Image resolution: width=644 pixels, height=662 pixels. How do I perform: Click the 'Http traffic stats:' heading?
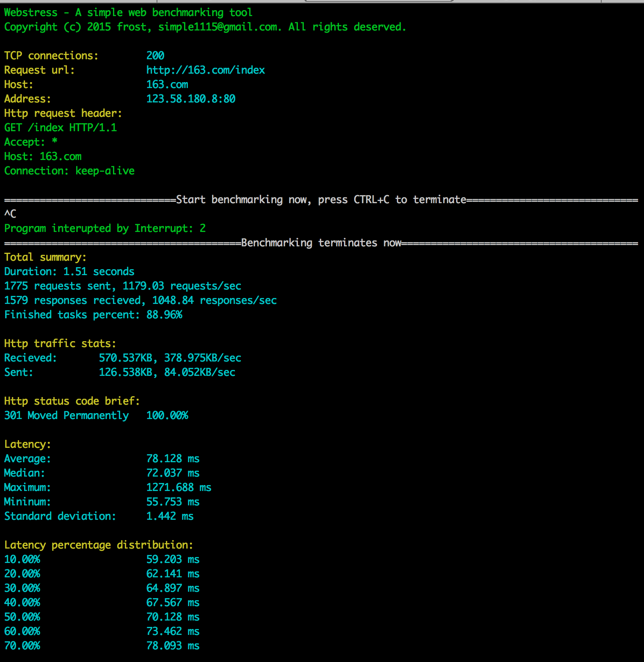(x=61, y=343)
